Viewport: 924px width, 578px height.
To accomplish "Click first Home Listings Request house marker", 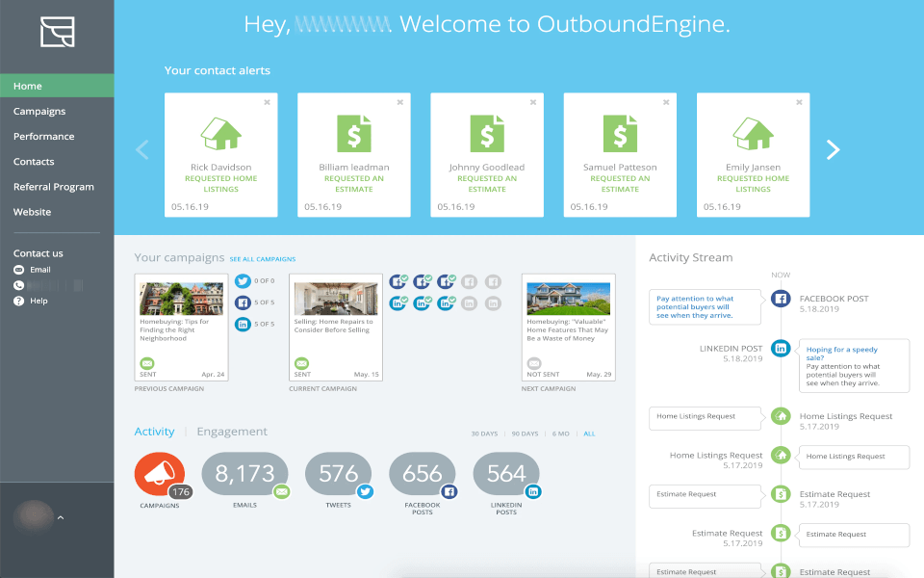I will pyautogui.click(x=781, y=416).
